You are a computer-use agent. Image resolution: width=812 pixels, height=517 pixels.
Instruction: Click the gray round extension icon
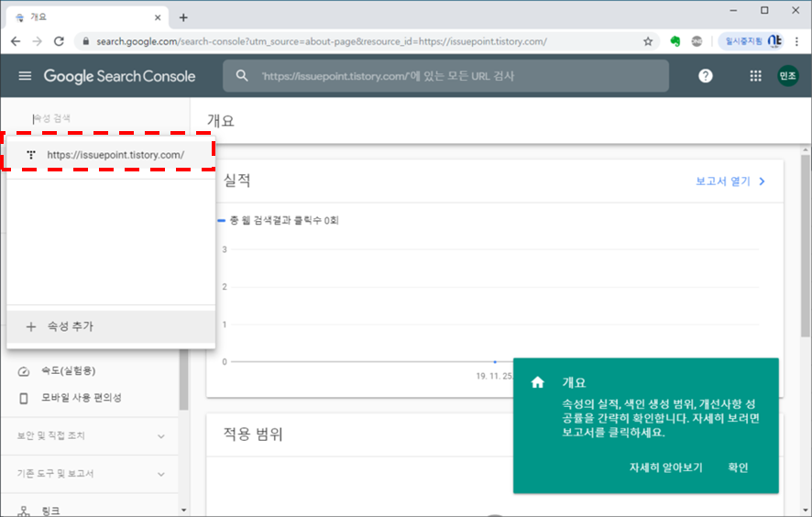(x=697, y=41)
